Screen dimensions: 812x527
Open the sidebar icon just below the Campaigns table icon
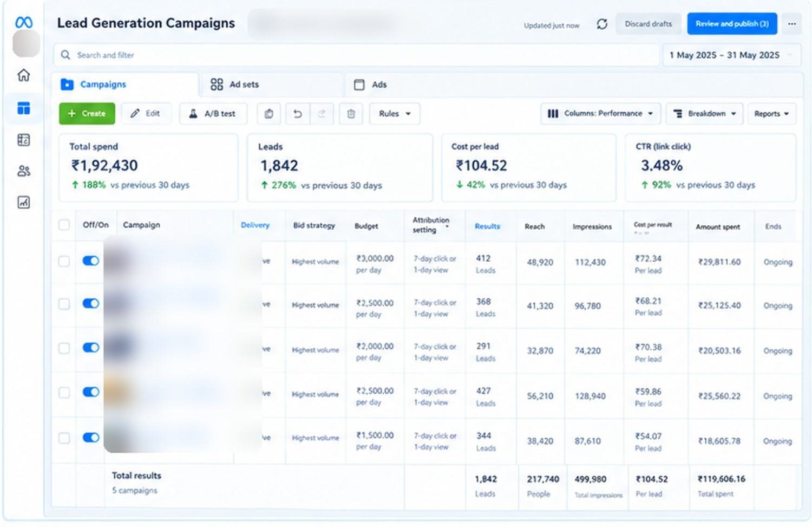coord(24,140)
